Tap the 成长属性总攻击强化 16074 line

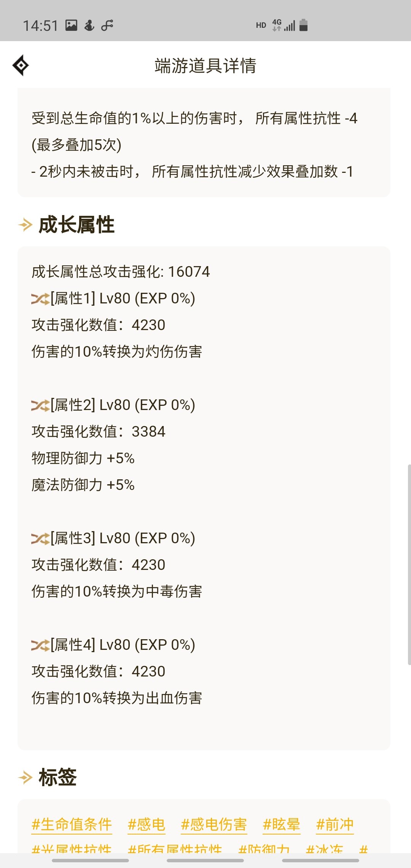[x=121, y=272]
